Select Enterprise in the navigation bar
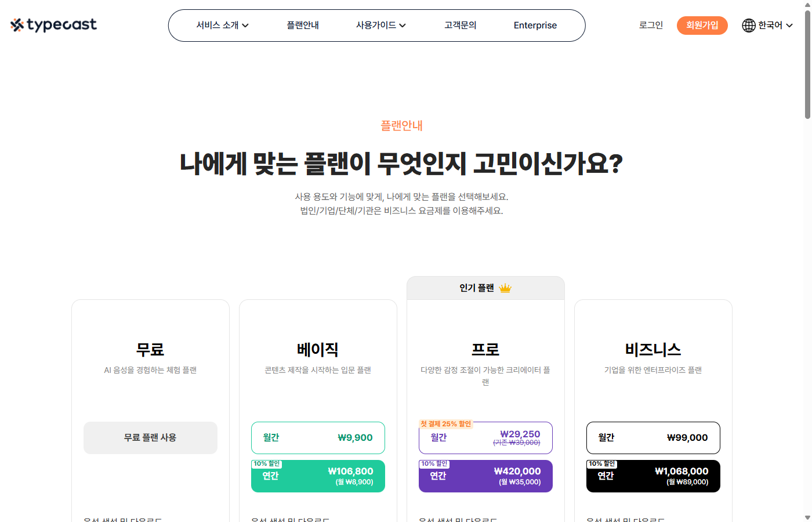 535,25
